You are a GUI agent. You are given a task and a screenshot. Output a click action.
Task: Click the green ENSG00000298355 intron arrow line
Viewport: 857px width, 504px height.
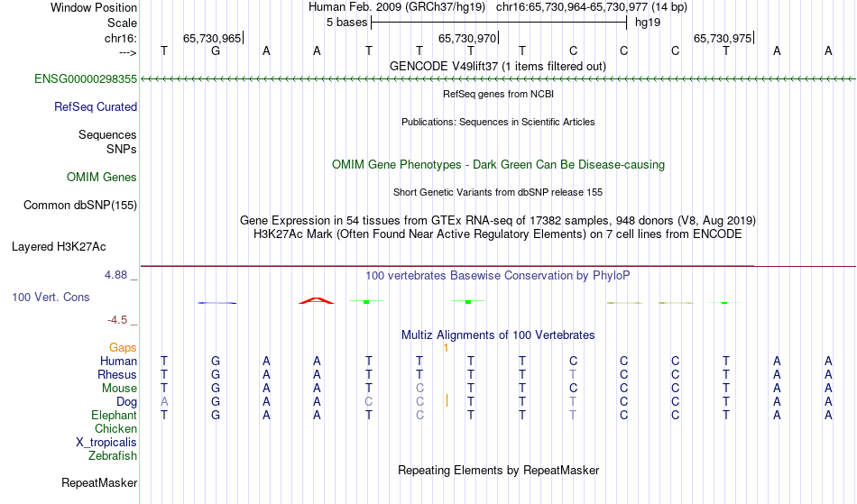(499, 79)
